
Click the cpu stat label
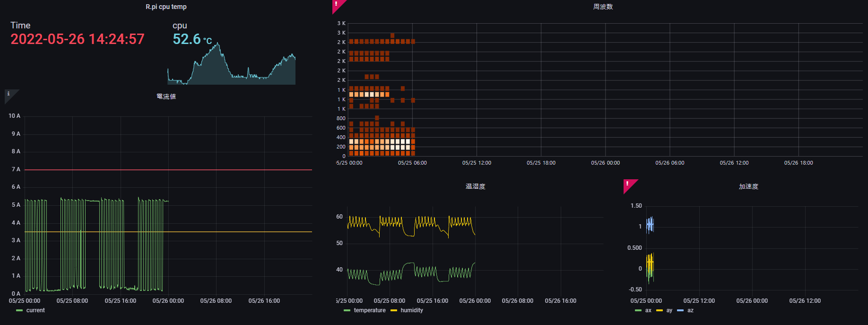(x=180, y=26)
